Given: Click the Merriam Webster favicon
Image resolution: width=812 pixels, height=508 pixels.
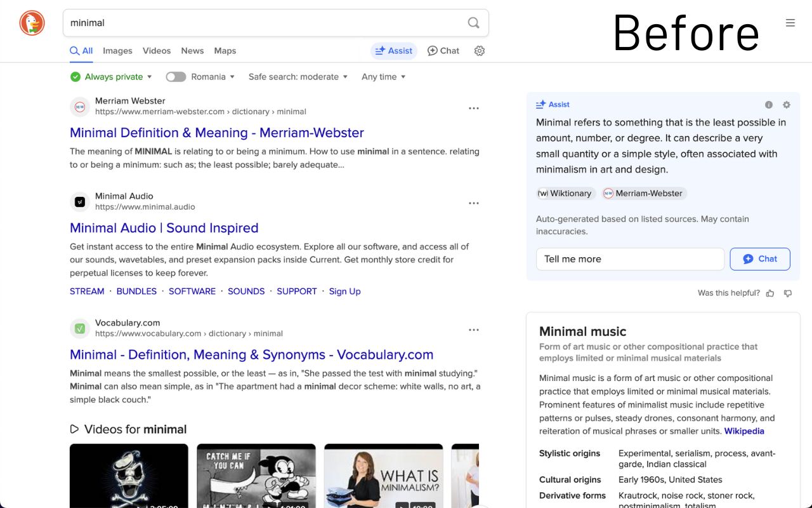Looking at the screenshot, I should pyautogui.click(x=80, y=107).
